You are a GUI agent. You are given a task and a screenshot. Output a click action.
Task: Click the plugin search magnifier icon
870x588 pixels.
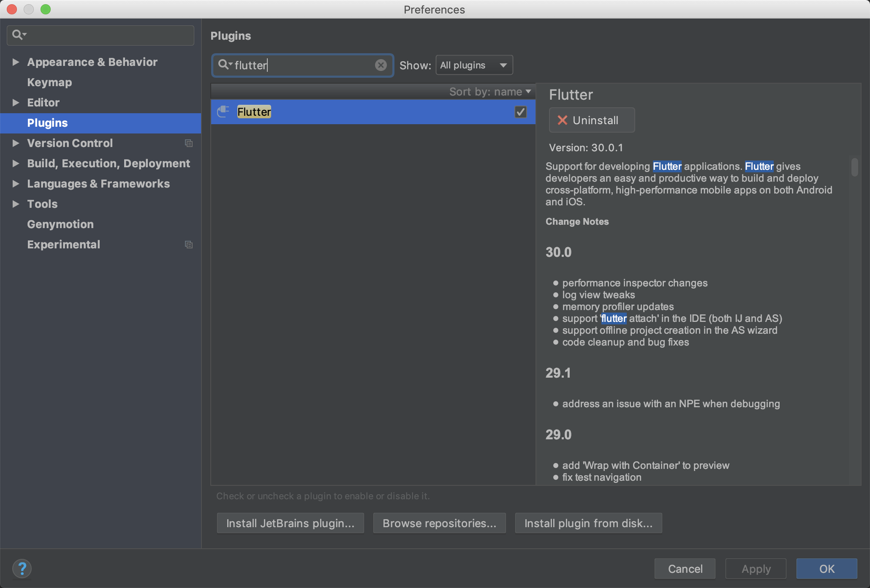pyautogui.click(x=225, y=65)
